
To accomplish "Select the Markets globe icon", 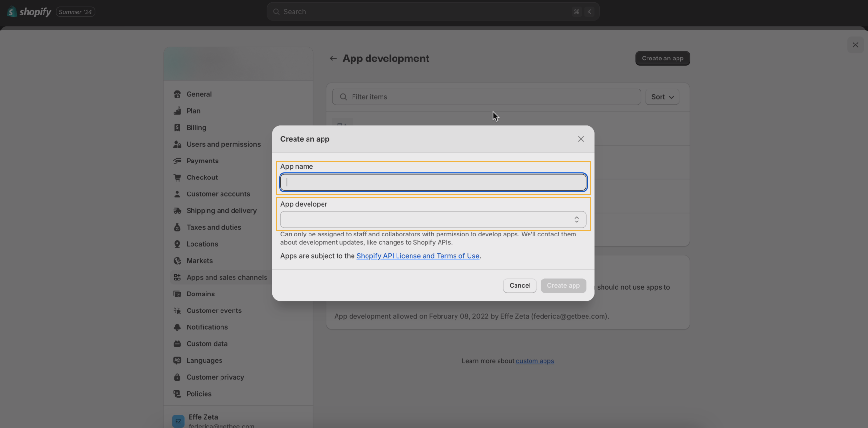I will 177,261.
